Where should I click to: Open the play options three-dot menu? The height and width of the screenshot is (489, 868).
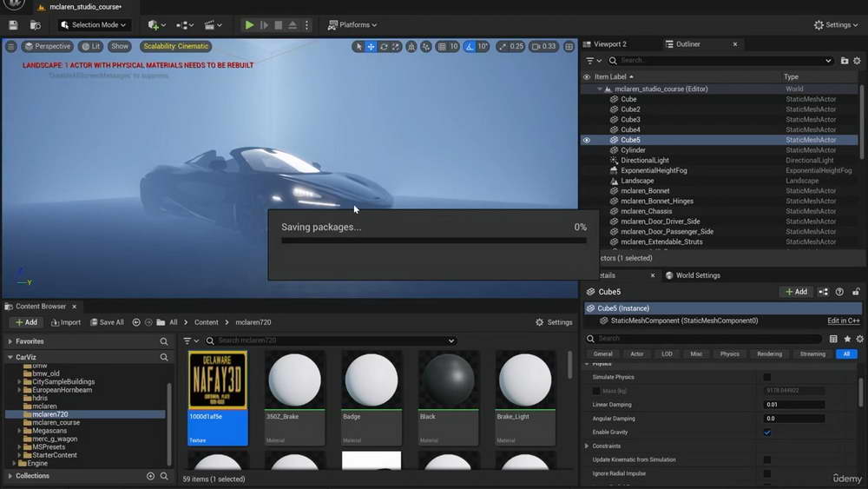tap(306, 25)
